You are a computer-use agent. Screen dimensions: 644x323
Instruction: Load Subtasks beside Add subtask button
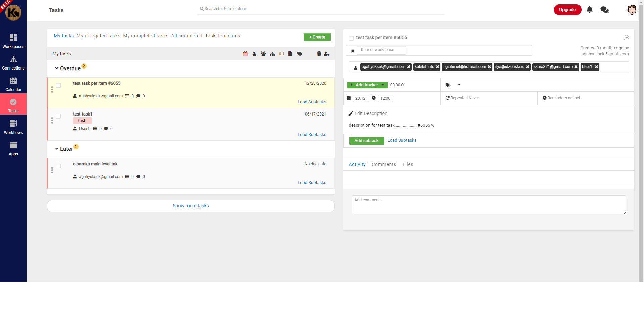402,140
